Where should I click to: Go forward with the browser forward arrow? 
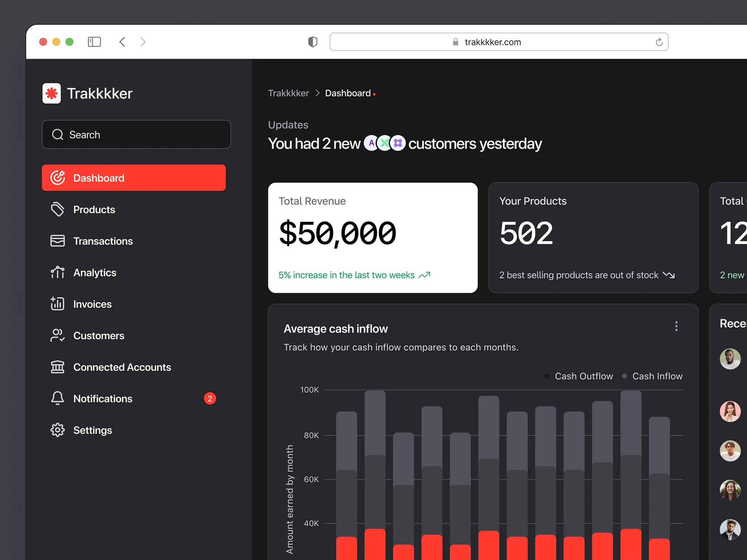point(143,42)
